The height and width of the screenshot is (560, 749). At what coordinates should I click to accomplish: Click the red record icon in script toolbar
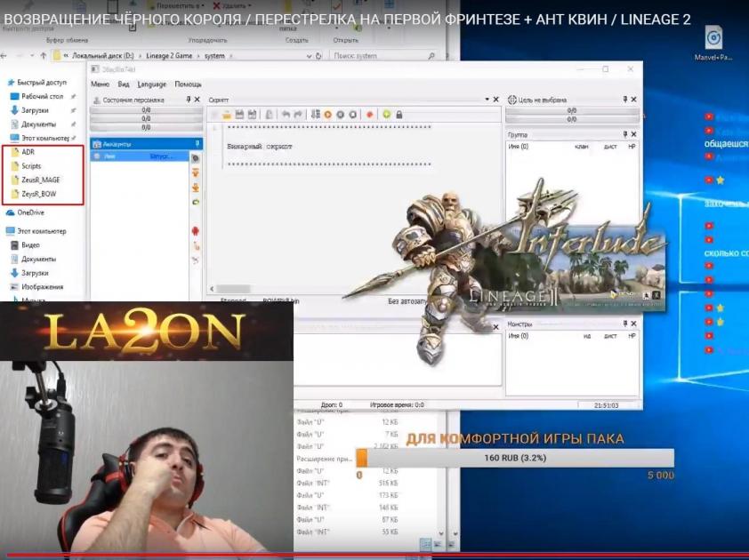pos(369,115)
